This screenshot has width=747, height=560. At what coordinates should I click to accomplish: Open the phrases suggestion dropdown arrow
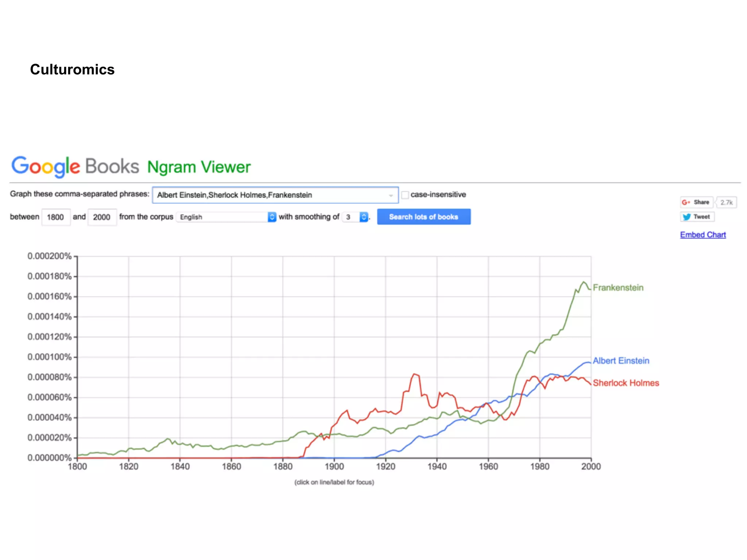click(391, 195)
